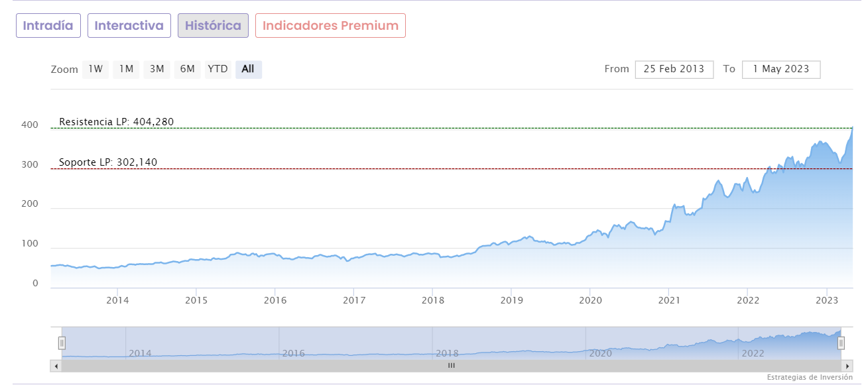Image resolution: width=868 pixels, height=387 pixels.
Task: Switch zoom to YTD
Action: pyautogui.click(x=217, y=69)
